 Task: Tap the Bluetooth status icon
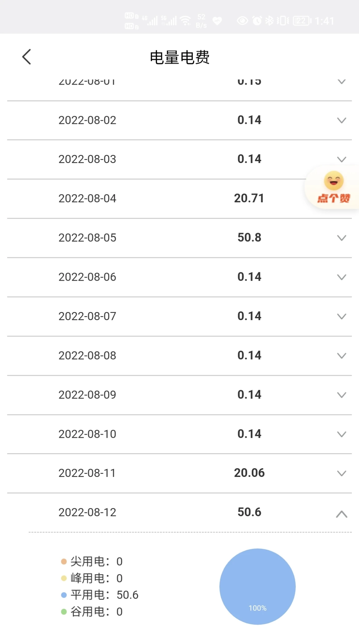tap(269, 21)
